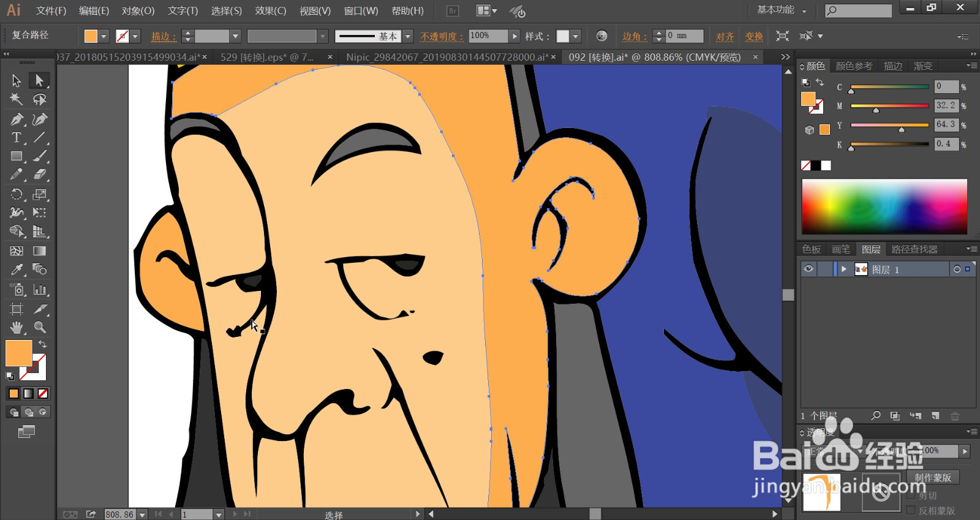Select the Eraser tool

(x=39, y=175)
